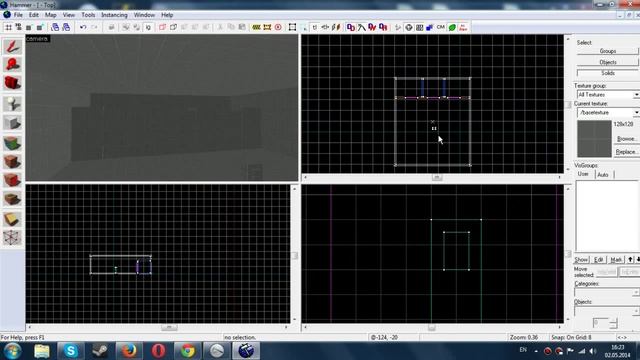The height and width of the screenshot is (360, 640).
Task: Click the green leaf toolbar icon
Action: point(452,27)
